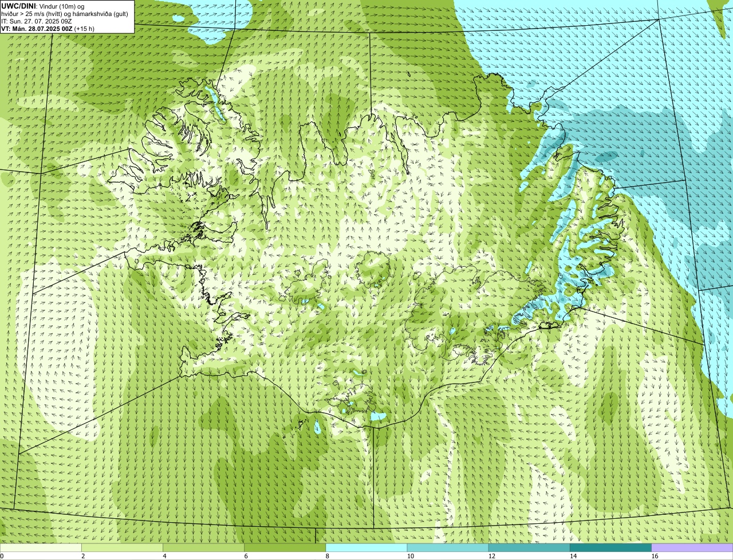Click the scale label "10"
The width and height of the screenshot is (733, 560).
click(x=411, y=556)
